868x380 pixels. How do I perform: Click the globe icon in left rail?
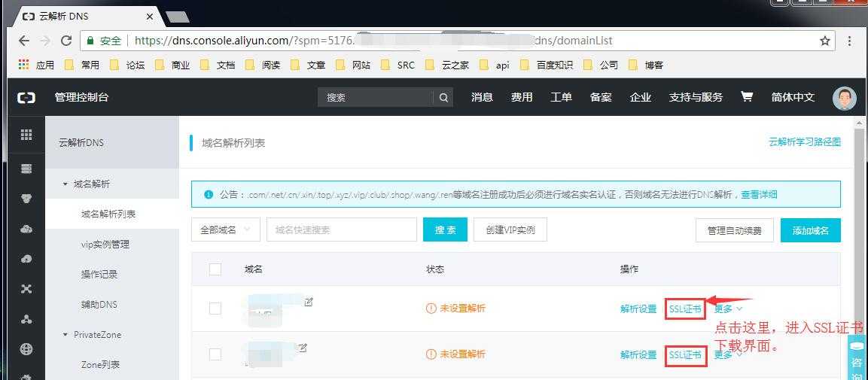coord(26,349)
